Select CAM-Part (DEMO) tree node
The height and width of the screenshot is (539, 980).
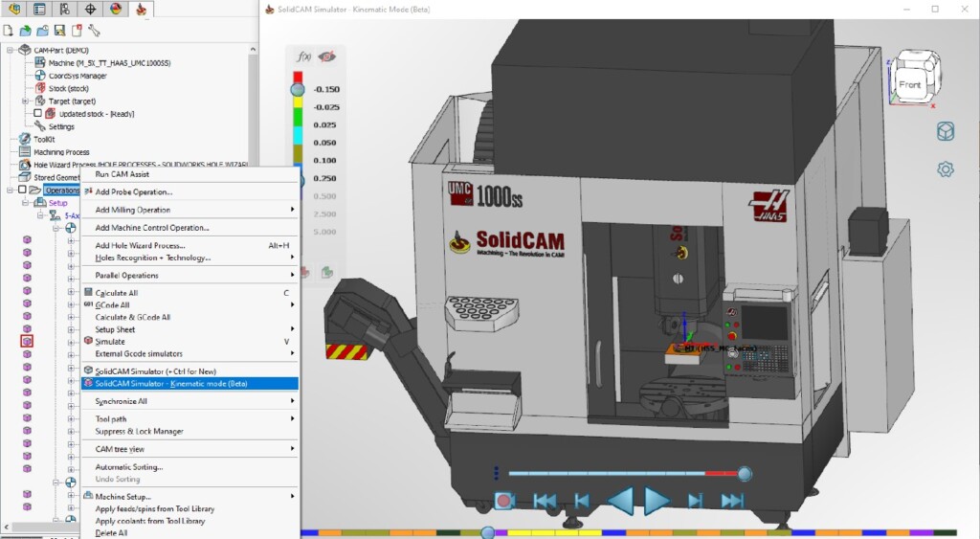(x=60, y=50)
